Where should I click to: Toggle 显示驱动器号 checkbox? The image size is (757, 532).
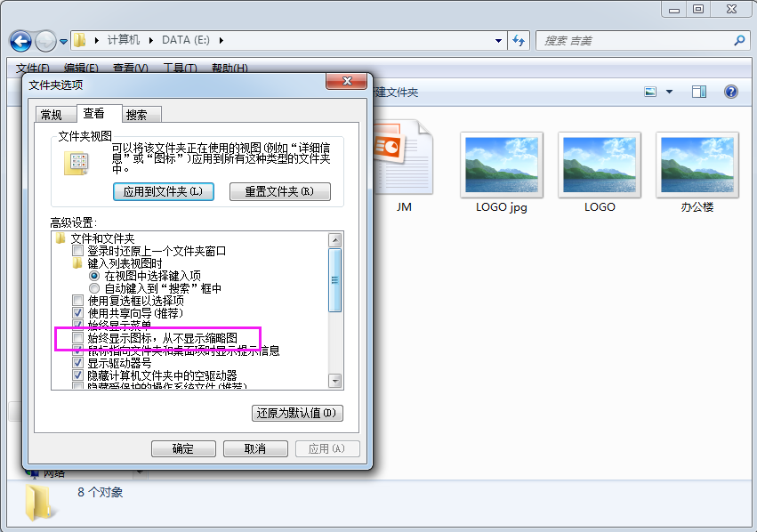click(x=77, y=363)
